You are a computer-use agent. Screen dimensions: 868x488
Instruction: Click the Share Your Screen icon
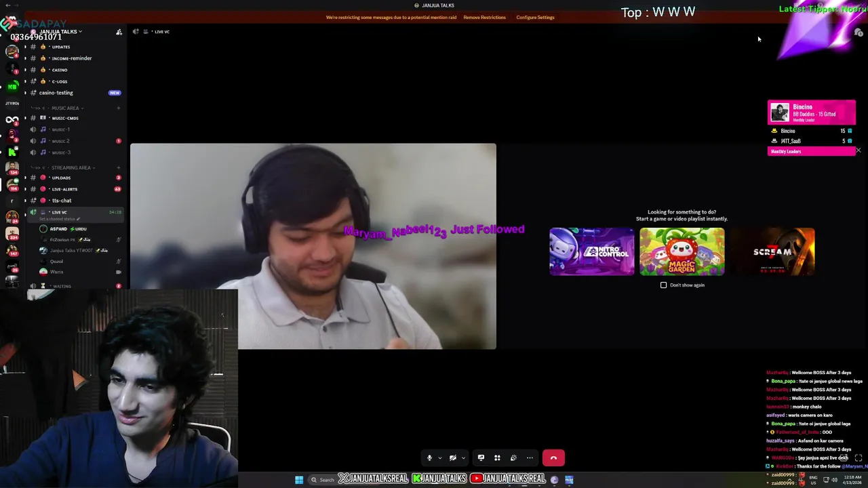point(481,458)
